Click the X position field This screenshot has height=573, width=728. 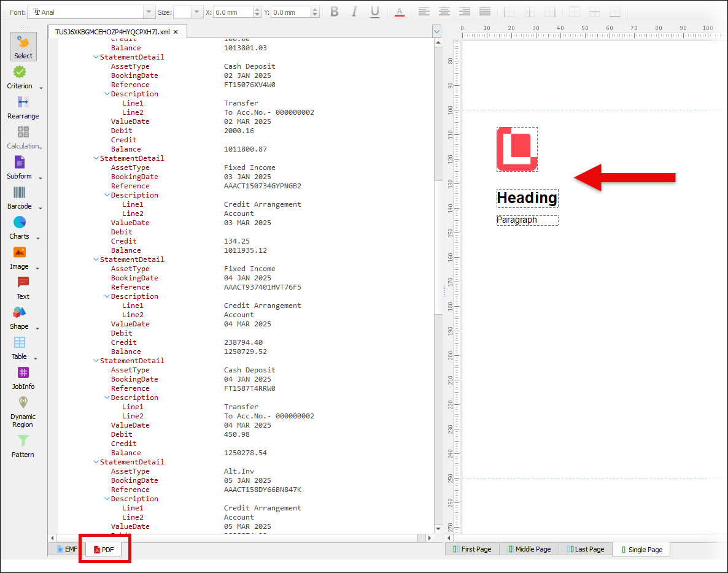coord(233,12)
